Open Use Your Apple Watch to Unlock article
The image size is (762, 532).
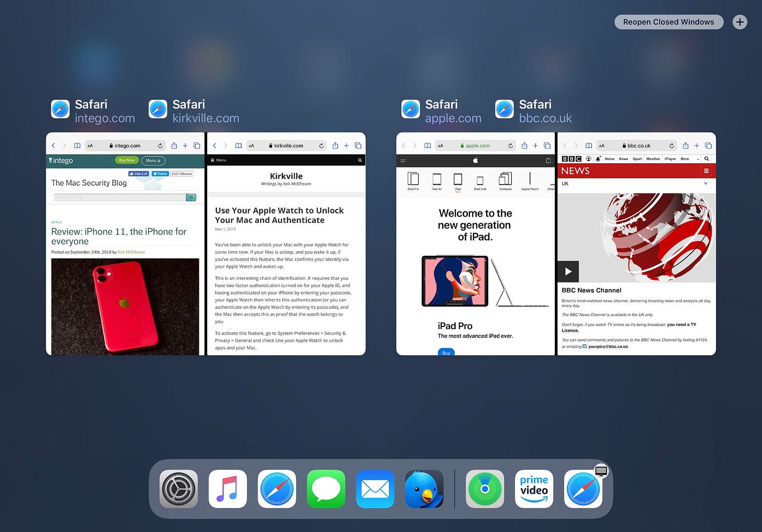pyautogui.click(x=279, y=215)
